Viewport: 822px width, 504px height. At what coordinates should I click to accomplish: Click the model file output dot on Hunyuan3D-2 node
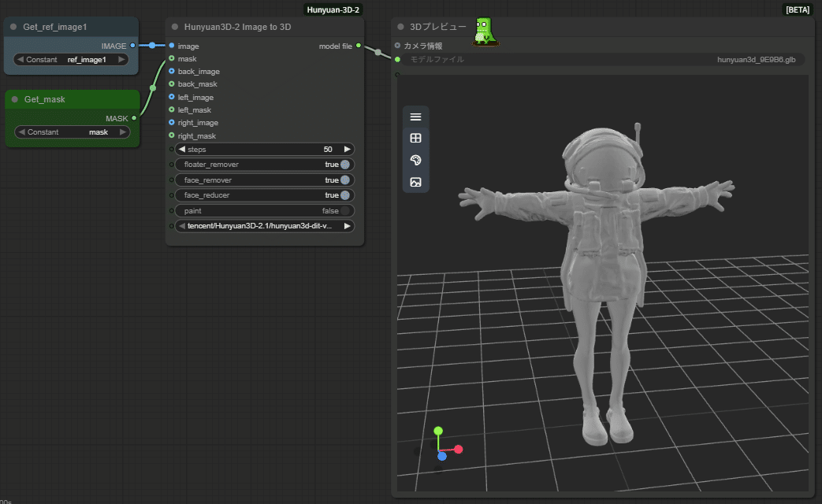[359, 46]
